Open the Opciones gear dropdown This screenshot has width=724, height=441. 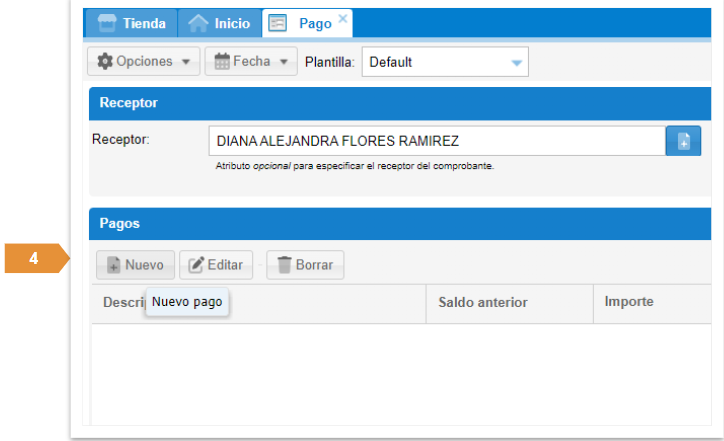click(x=144, y=61)
